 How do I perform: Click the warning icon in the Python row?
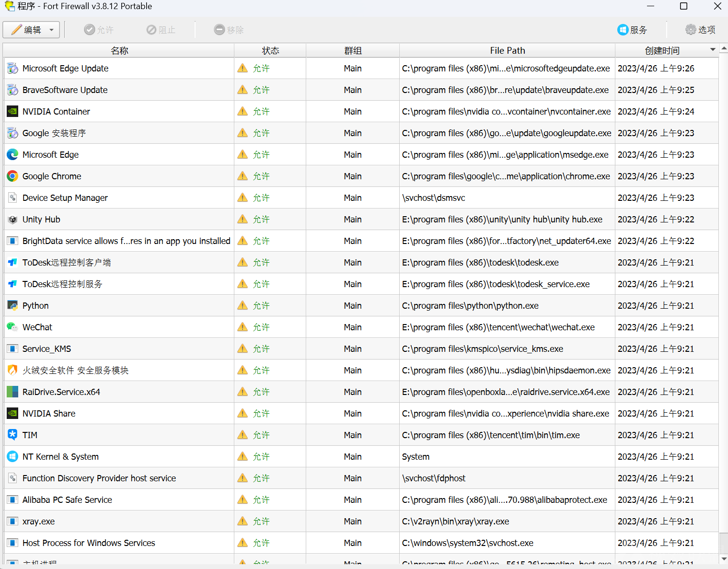click(x=243, y=305)
